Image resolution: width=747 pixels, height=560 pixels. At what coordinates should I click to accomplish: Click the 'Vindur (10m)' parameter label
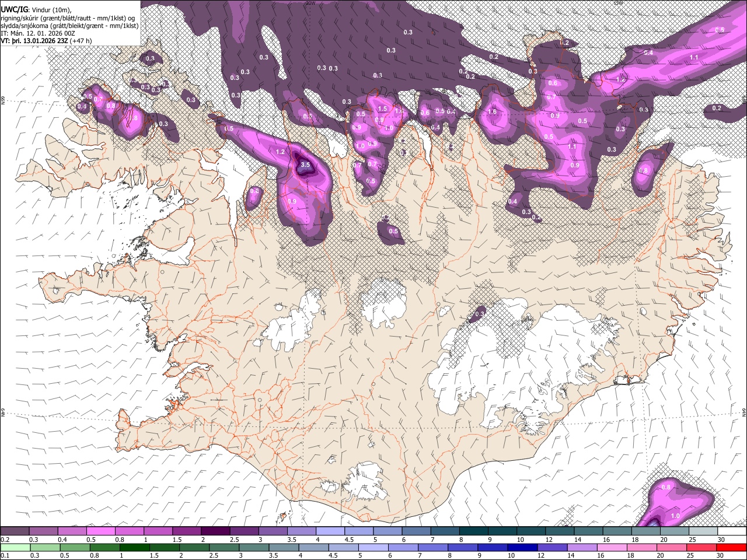coord(50,10)
